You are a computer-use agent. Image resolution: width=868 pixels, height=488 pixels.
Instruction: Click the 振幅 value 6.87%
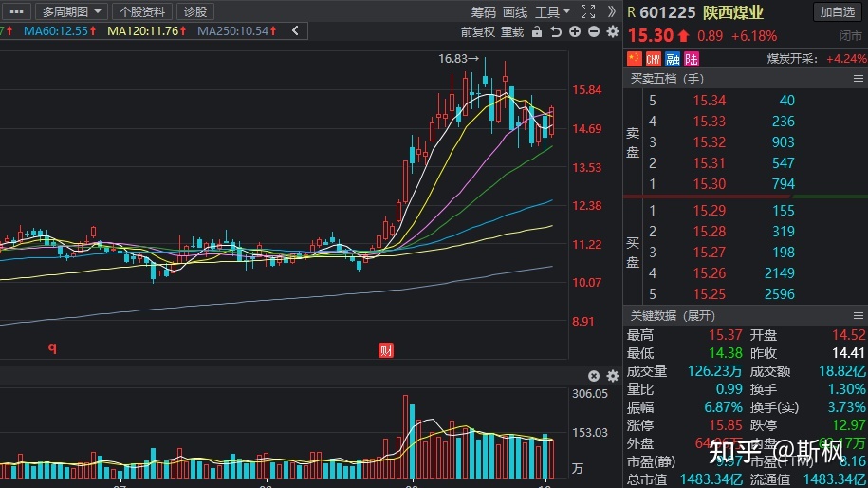[x=723, y=407]
